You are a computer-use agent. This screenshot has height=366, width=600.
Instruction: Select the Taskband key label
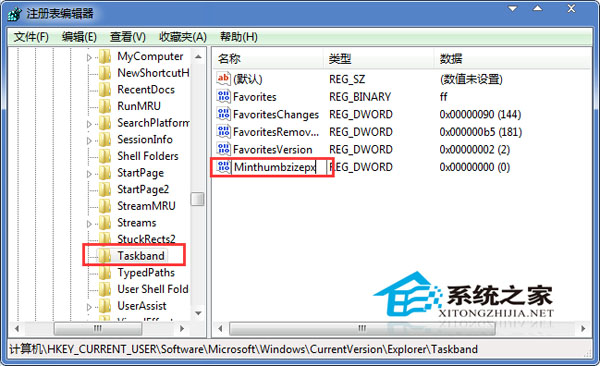click(141, 256)
